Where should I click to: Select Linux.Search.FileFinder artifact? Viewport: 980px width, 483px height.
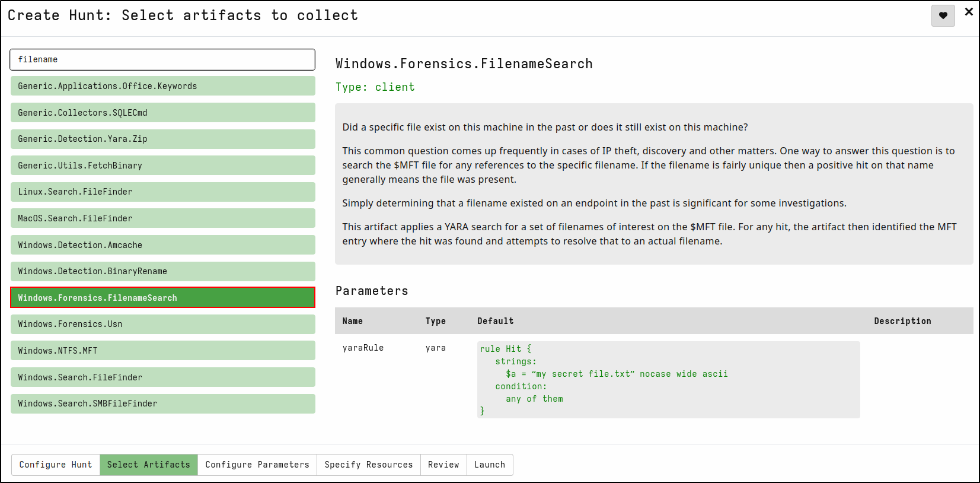click(162, 192)
